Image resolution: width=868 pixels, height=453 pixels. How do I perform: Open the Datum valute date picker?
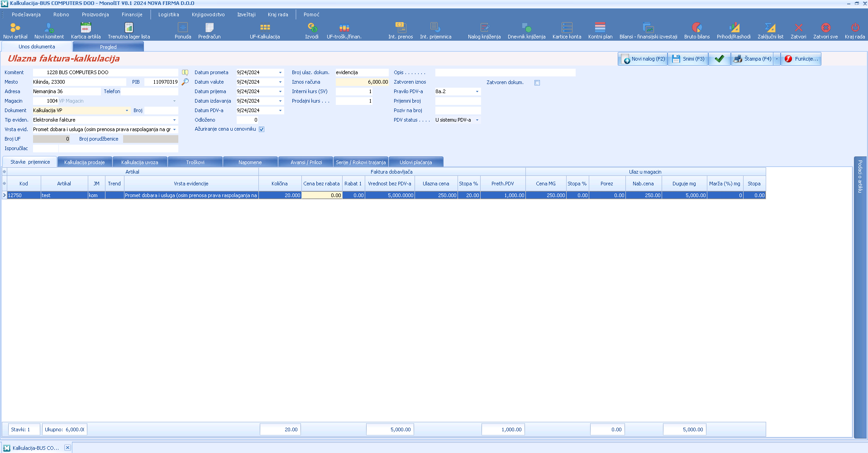281,82
